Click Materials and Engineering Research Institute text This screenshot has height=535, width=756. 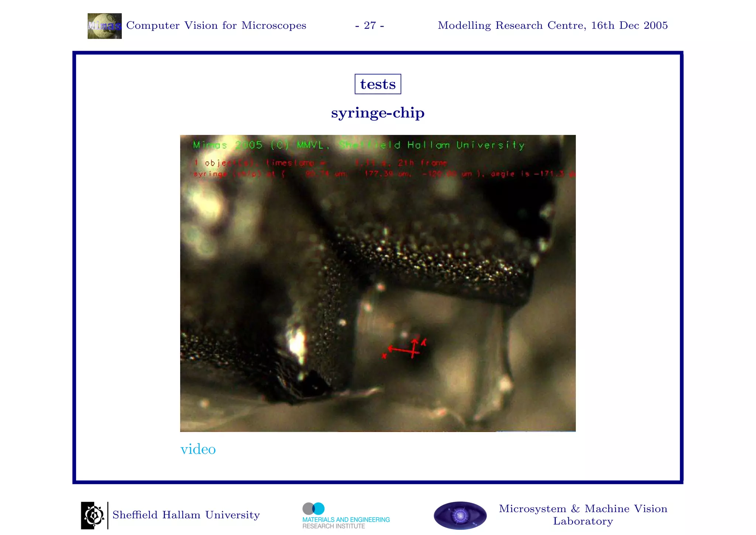click(x=346, y=522)
